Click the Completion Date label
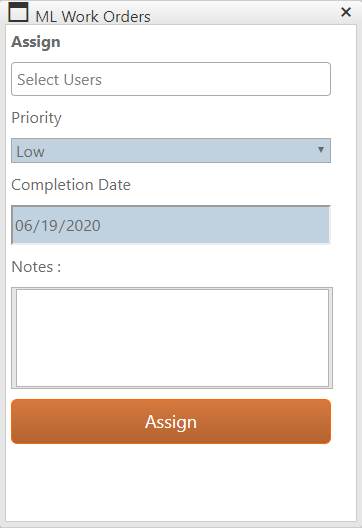Image resolution: width=362 pixels, height=528 pixels. (71, 185)
